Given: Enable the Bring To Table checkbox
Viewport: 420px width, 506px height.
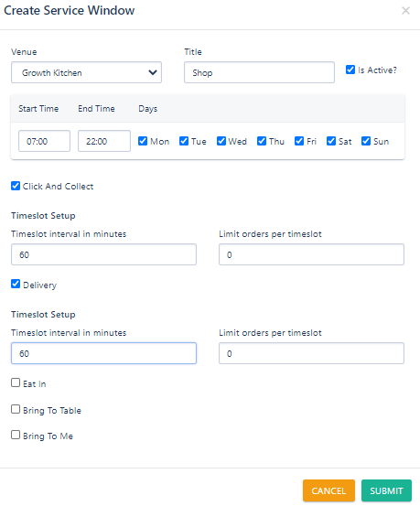Looking at the screenshot, I should point(16,409).
